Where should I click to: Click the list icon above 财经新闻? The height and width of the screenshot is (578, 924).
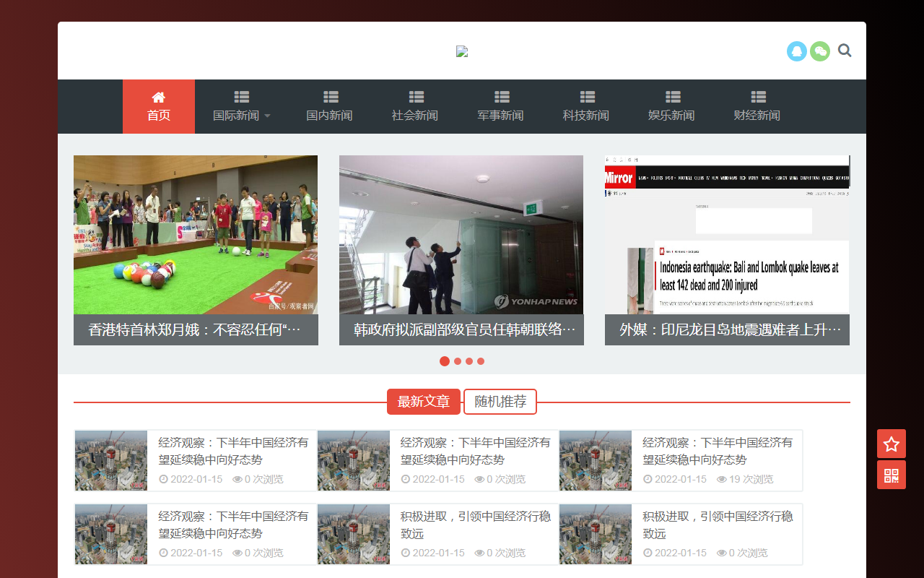coord(758,97)
